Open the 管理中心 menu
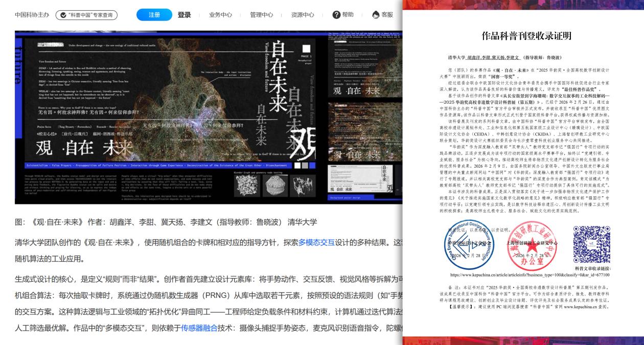The image size is (644, 345). (262, 15)
